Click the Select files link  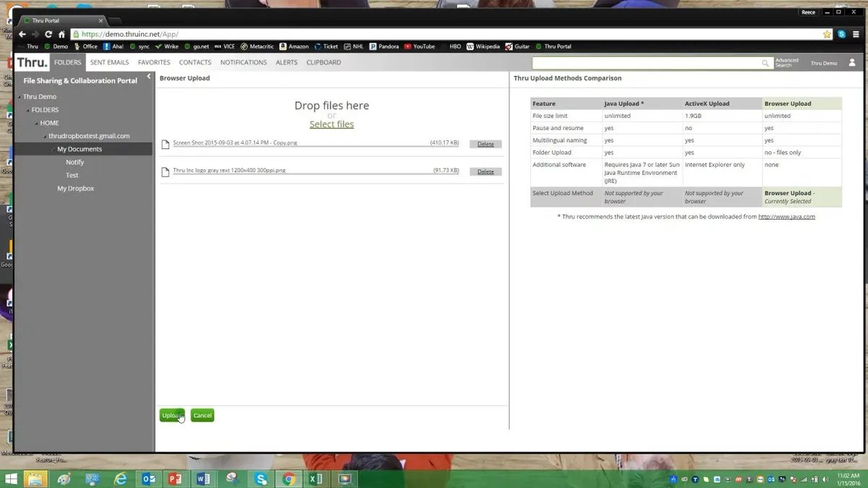point(332,124)
